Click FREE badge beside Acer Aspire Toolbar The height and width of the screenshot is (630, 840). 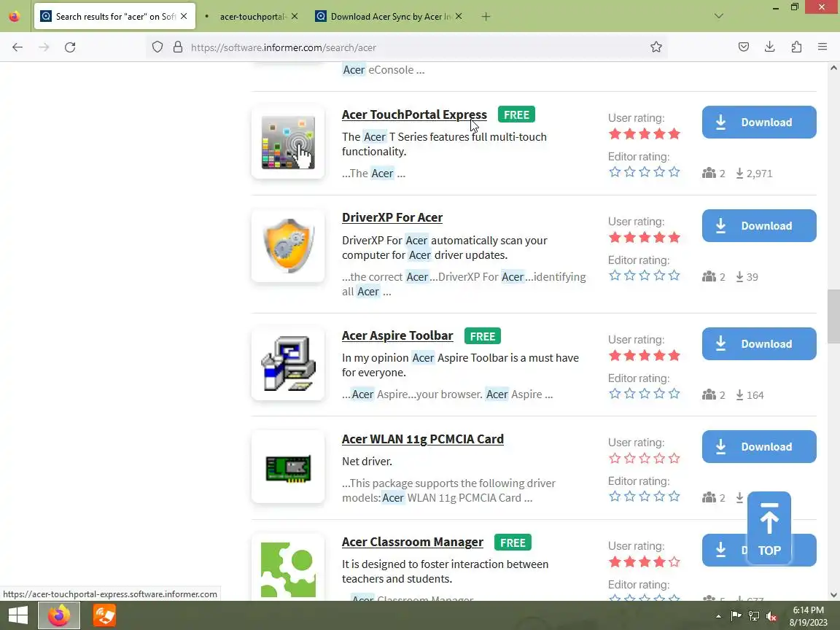tap(482, 336)
